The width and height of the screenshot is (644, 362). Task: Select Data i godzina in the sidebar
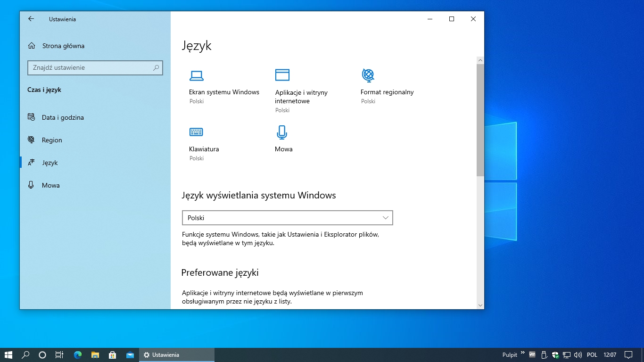click(63, 117)
